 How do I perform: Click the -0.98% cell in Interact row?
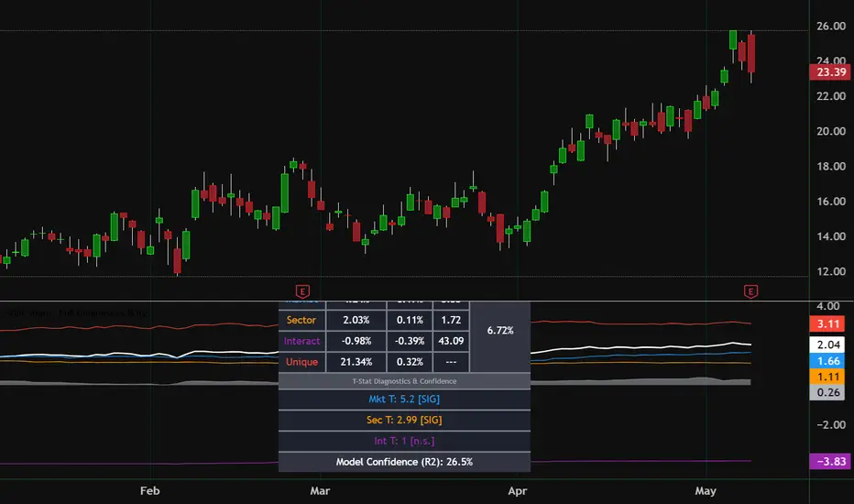pyautogui.click(x=356, y=341)
